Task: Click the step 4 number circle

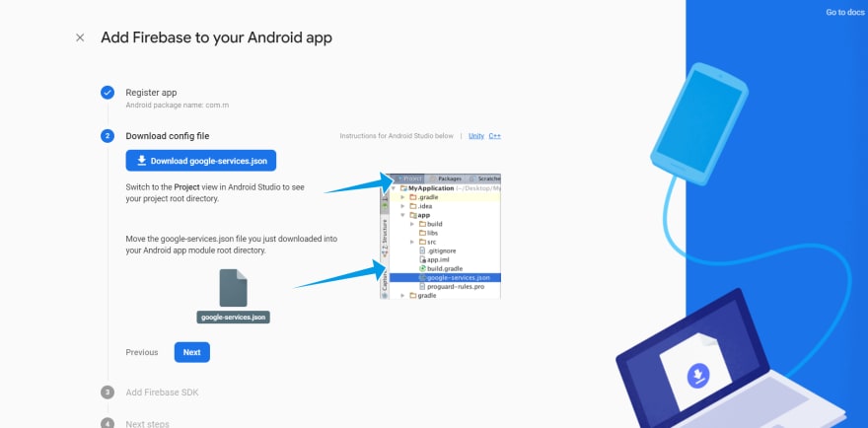Action: 108,424
